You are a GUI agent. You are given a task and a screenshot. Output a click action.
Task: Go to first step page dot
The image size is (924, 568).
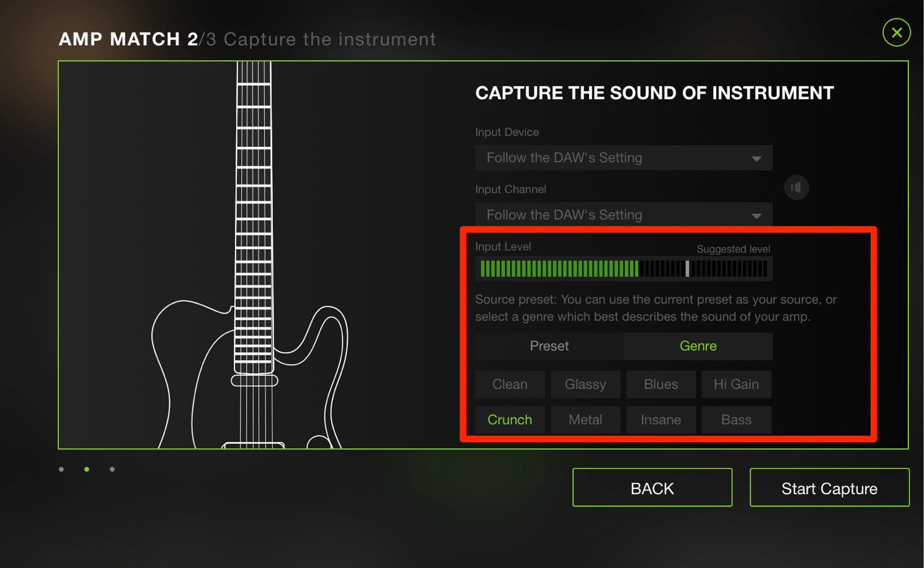click(61, 469)
